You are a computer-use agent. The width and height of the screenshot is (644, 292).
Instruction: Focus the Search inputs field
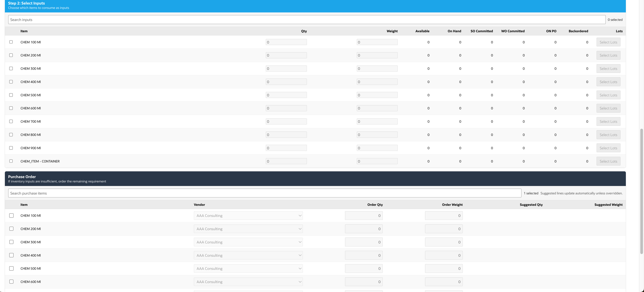click(x=307, y=20)
